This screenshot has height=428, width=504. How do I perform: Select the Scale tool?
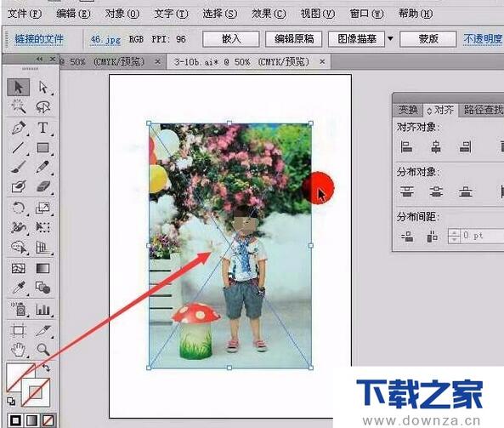(43, 208)
